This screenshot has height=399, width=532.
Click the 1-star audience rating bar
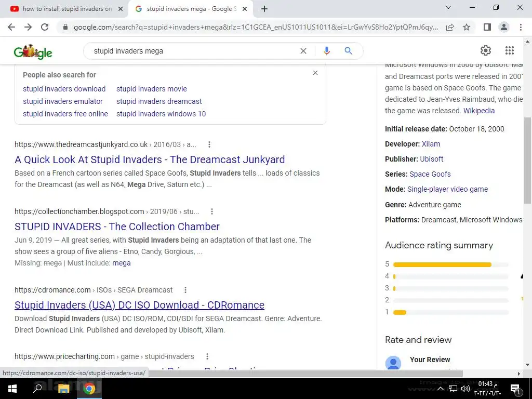click(x=450, y=312)
